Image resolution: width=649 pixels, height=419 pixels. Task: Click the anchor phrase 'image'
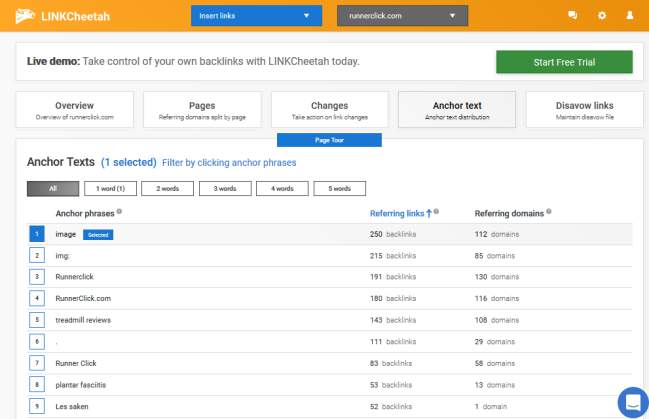pos(66,234)
